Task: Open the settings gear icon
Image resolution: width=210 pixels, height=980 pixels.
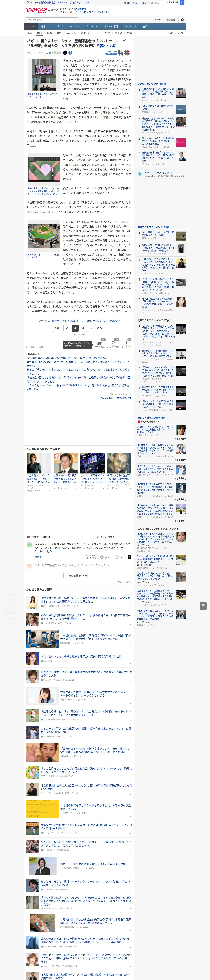Action: (182, 19)
